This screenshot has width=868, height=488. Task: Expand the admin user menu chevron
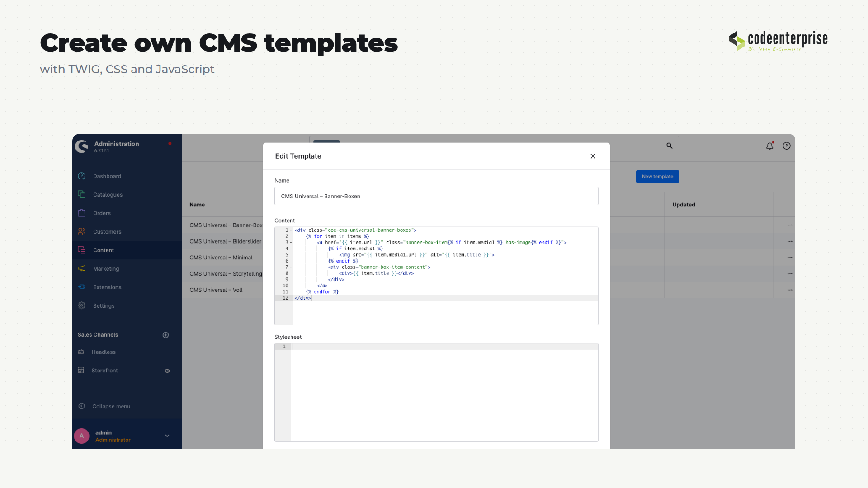tap(167, 436)
